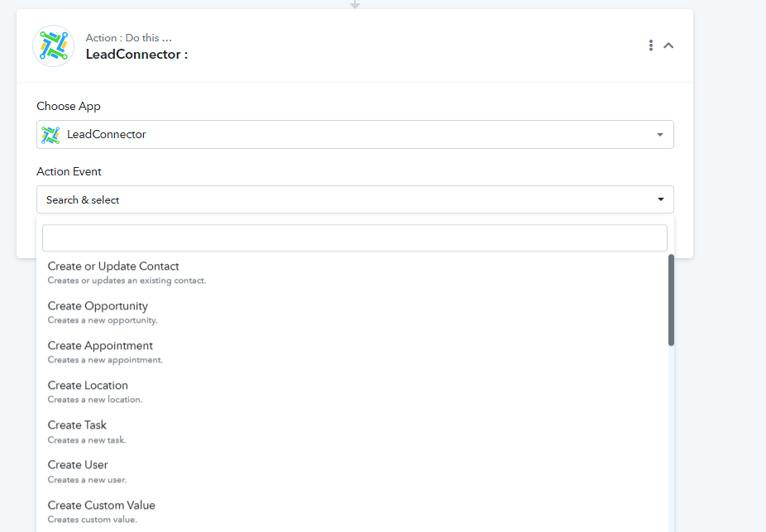This screenshot has width=766, height=532.
Task: Click the Choose App dropdown arrow
Action: pos(660,134)
